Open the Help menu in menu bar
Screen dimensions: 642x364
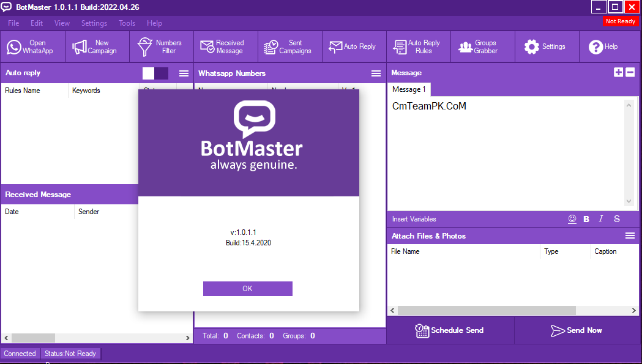coord(154,23)
